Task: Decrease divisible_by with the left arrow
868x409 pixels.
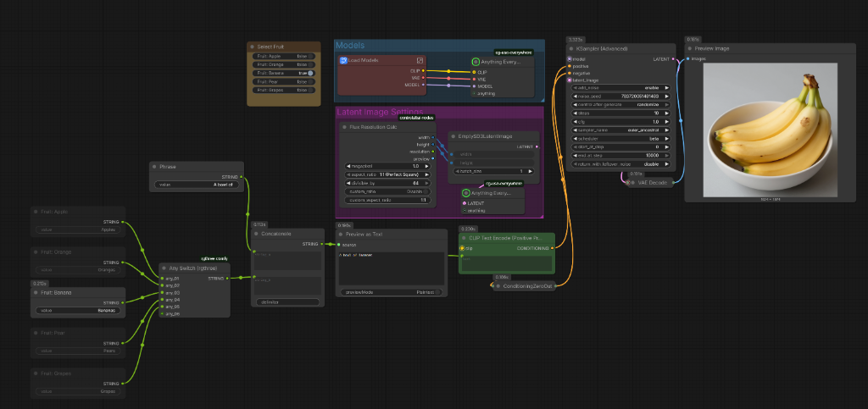Action: point(348,183)
